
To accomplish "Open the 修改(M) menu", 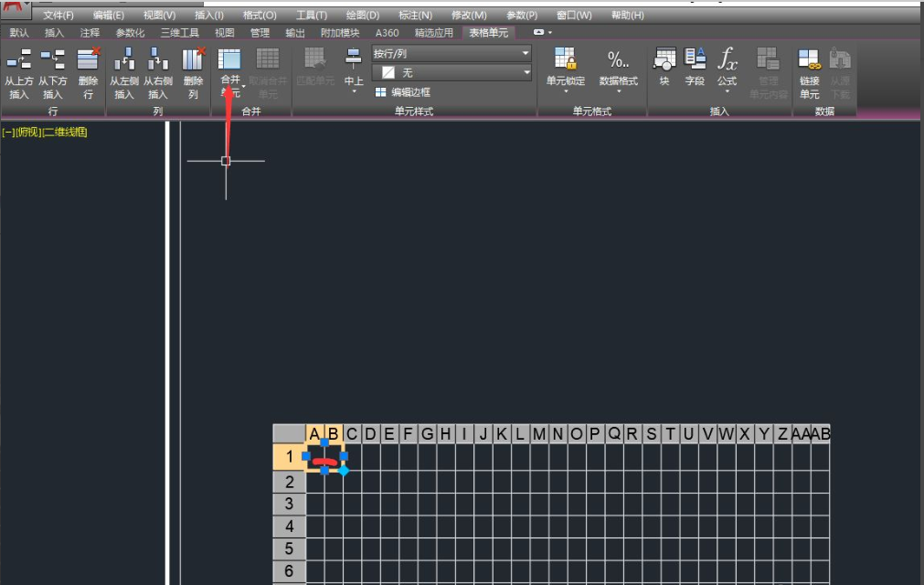I will [x=469, y=16].
